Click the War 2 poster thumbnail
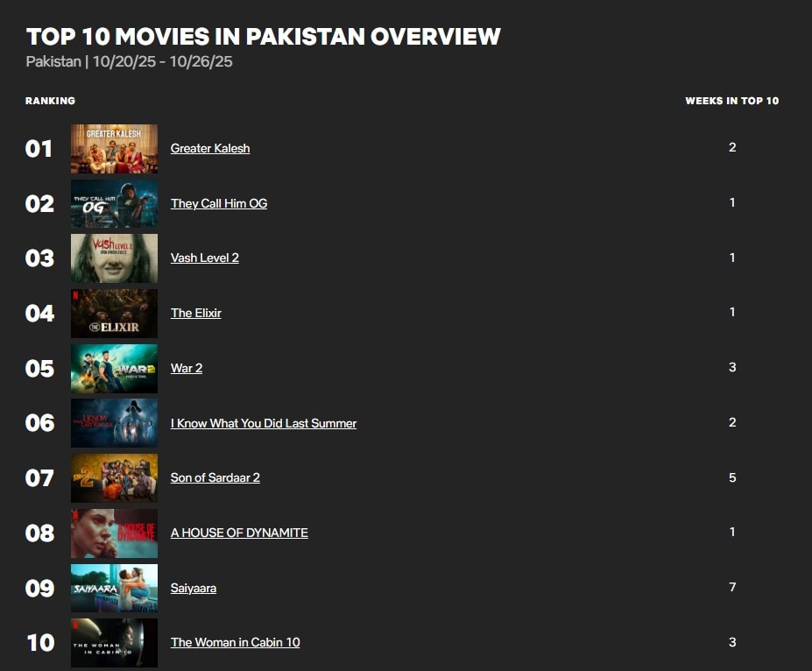This screenshot has width=812, height=671. click(114, 368)
